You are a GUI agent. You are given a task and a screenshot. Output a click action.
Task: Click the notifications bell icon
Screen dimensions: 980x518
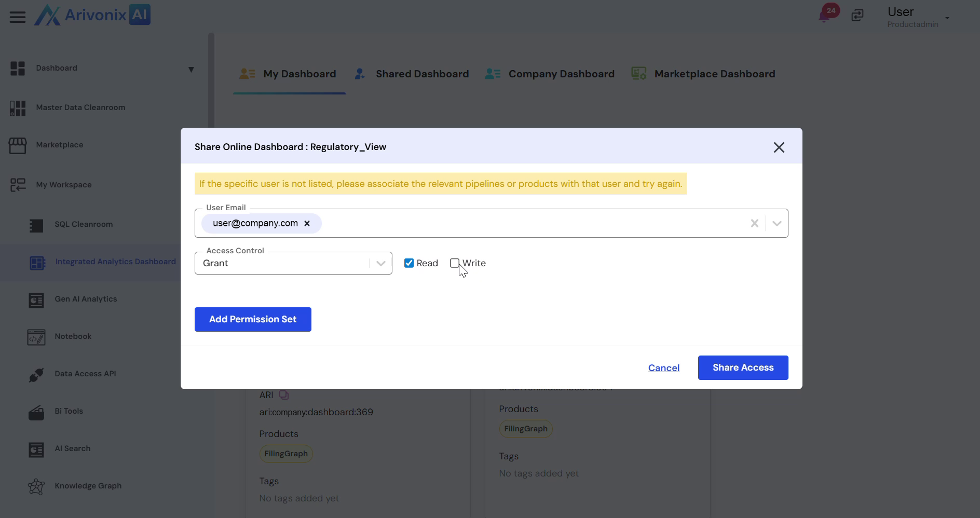coord(824,16)
